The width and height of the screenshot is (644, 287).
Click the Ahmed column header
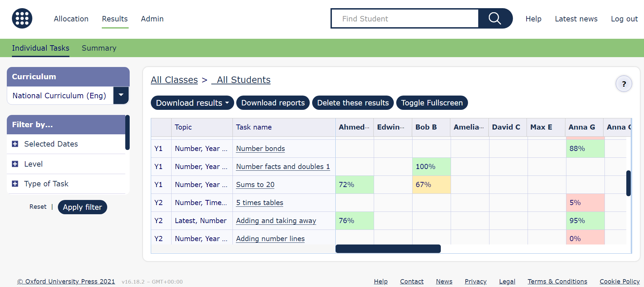[x=354, y=127]
